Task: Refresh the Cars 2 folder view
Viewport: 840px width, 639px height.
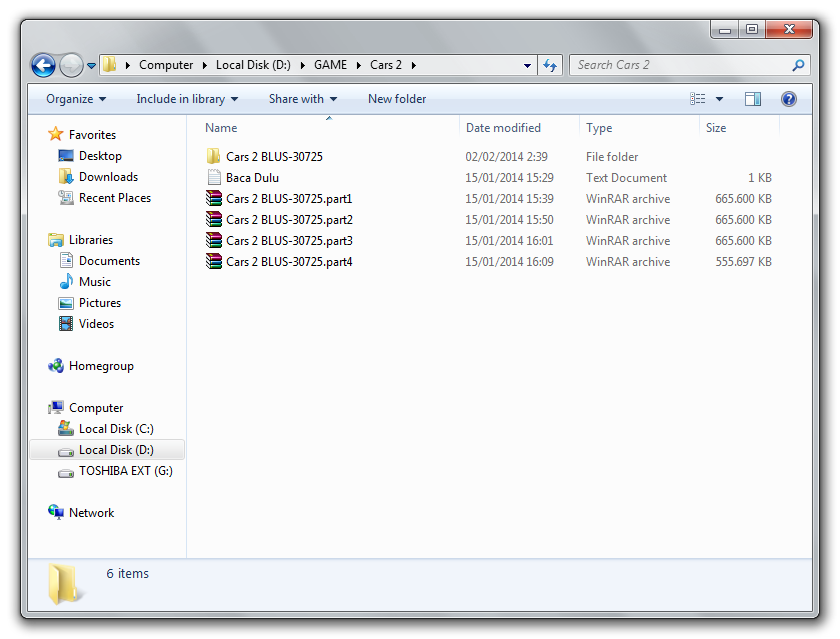Action: click(x=550, y=65)
